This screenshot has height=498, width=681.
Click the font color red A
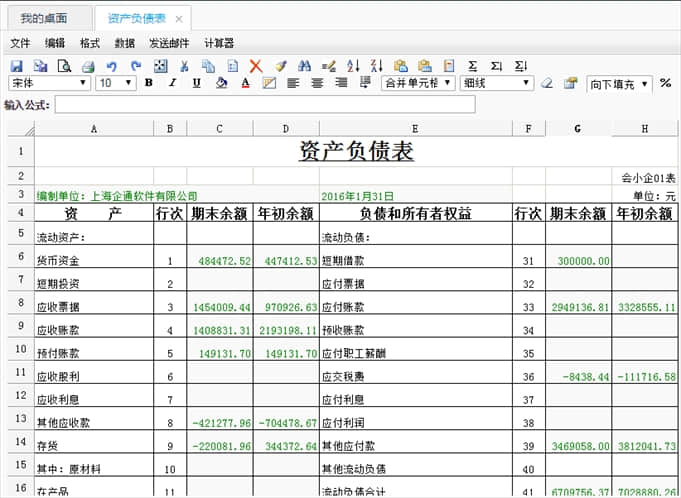[245, 82]
